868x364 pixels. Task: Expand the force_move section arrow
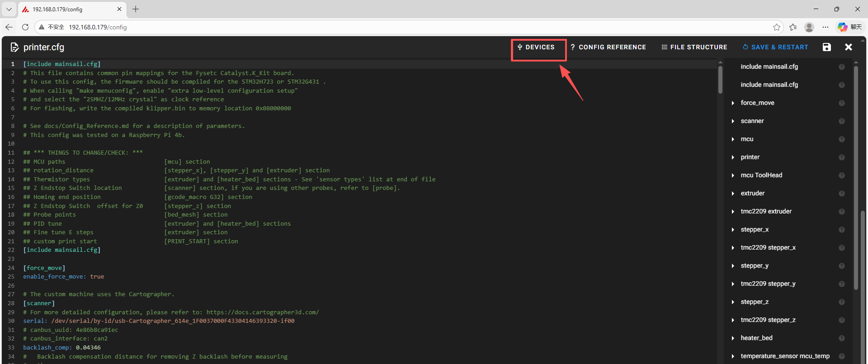pos(733,103)
